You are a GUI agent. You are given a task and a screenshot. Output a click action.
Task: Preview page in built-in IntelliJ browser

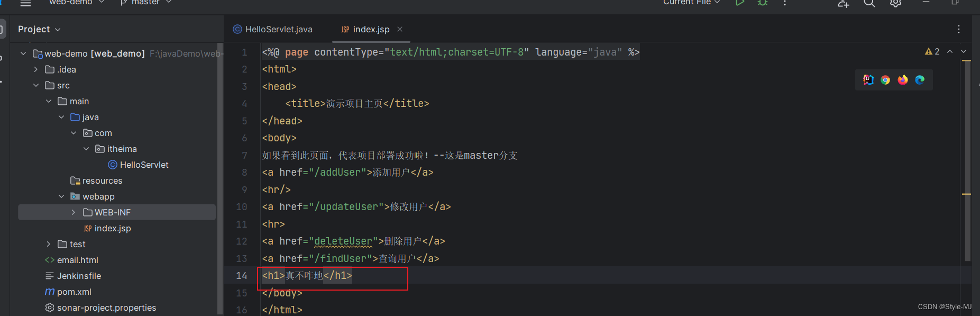(x=868, y=80)
